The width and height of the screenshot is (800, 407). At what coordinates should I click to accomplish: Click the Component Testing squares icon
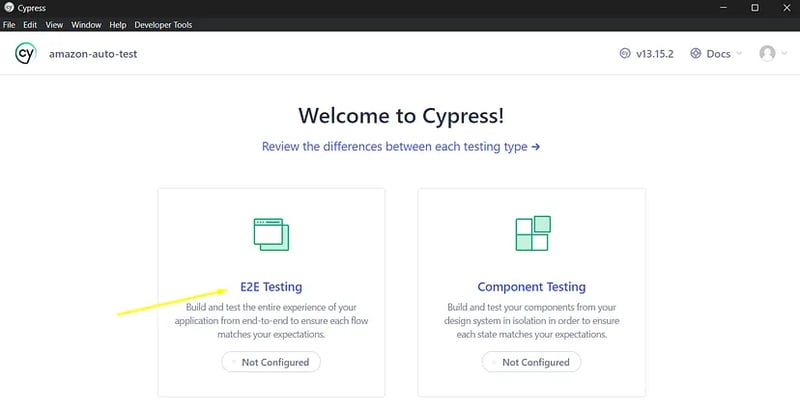[x=533, y=233]
